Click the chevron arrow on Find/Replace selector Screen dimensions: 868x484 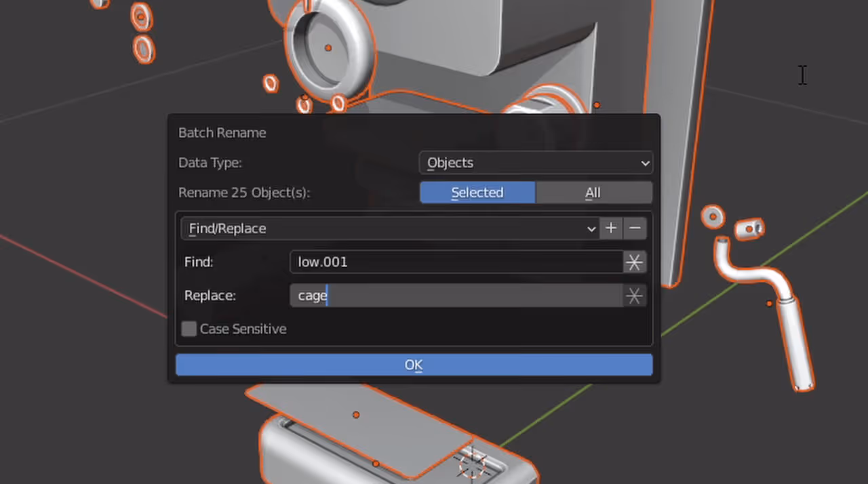click(x=590, y=228)
